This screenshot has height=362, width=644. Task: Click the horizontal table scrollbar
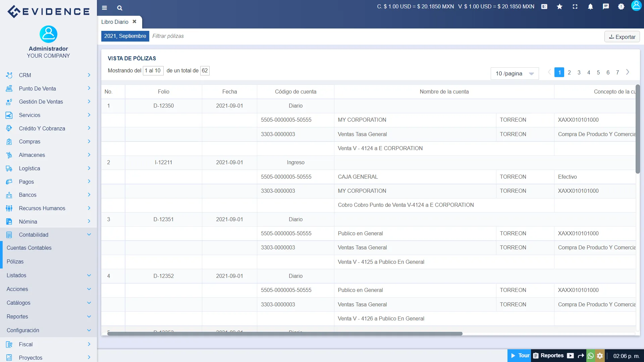(x=284, y=334)
